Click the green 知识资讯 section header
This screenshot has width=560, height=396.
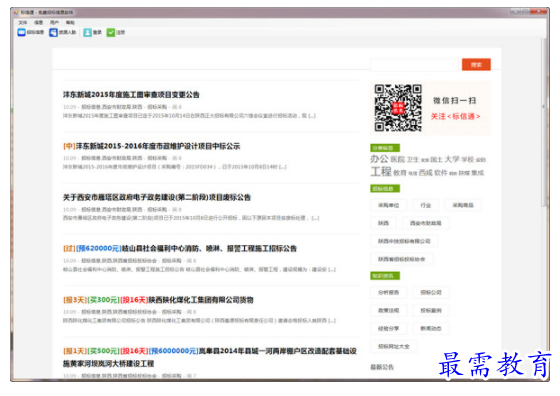[385, 276]
